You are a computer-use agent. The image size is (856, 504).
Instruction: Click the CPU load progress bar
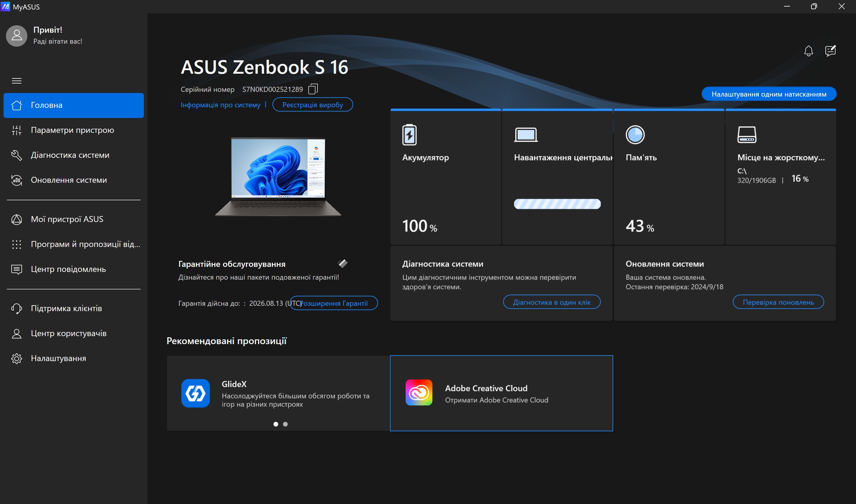click(557, 204)
